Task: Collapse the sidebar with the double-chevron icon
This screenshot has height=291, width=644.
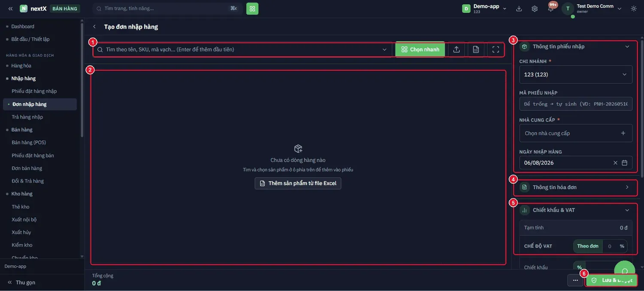Action: [x=10, y=9]
